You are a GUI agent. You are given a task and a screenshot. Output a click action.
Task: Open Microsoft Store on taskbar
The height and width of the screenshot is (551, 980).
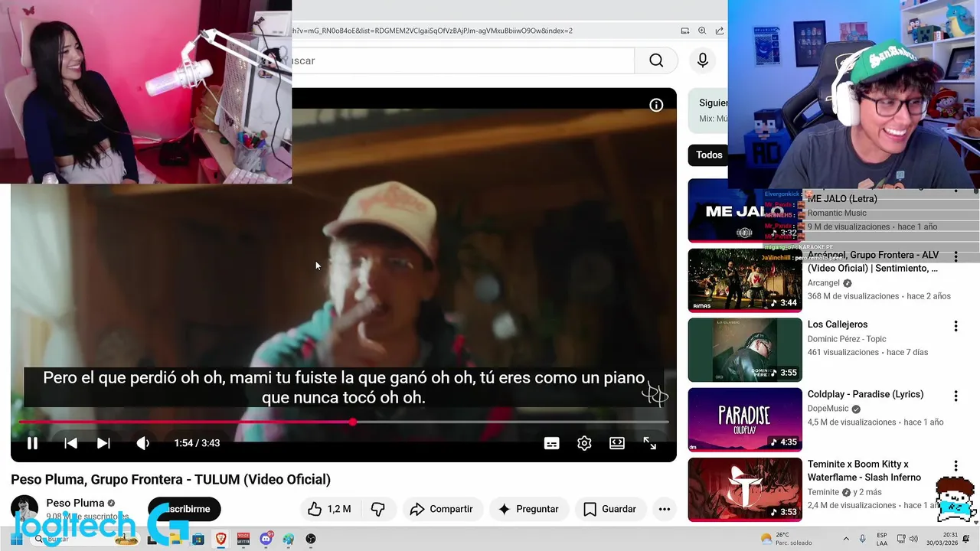[x=198, y=539]
